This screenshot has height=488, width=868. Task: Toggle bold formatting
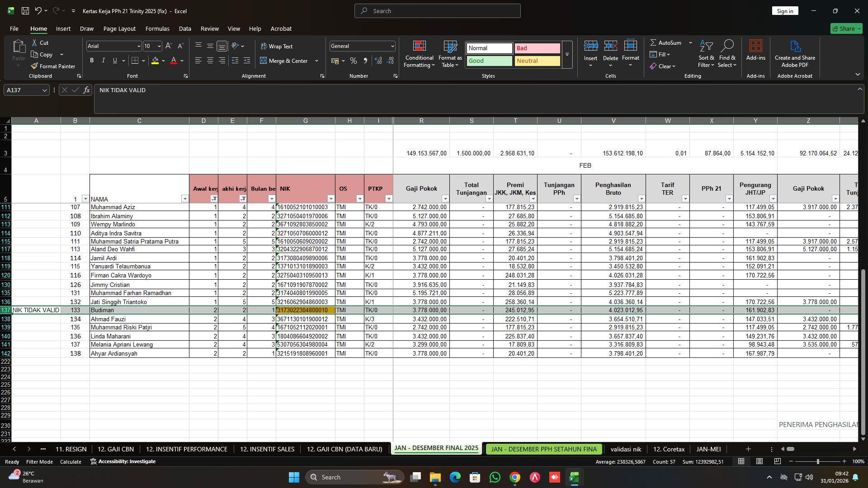click(x=91, y=60)
